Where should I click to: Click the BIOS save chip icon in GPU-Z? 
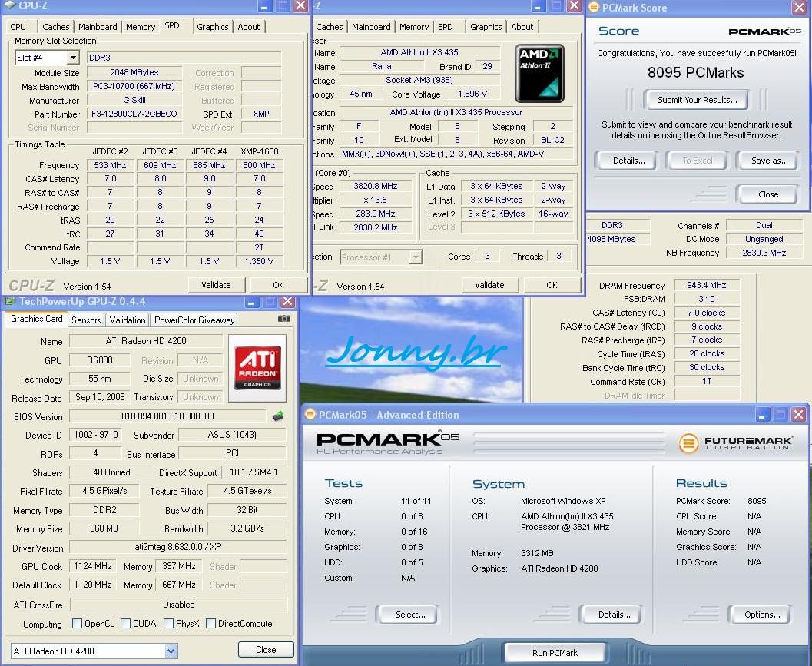278,416
